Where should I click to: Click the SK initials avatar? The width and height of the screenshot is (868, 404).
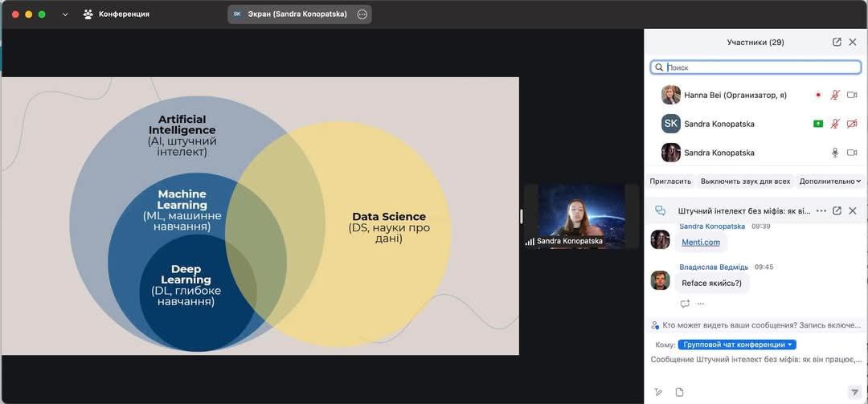point(671,124)
